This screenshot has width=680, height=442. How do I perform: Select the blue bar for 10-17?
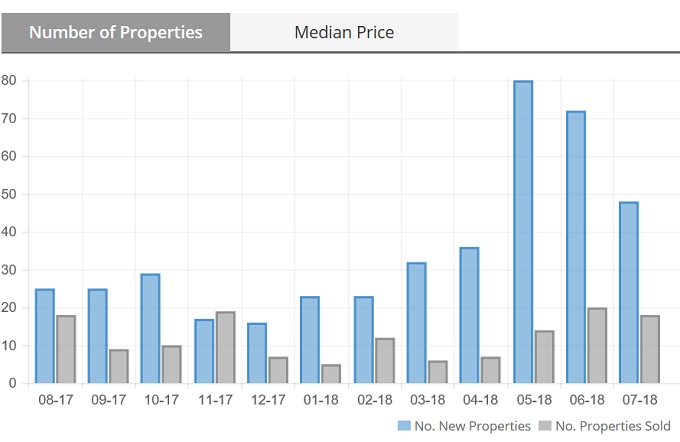150,328
